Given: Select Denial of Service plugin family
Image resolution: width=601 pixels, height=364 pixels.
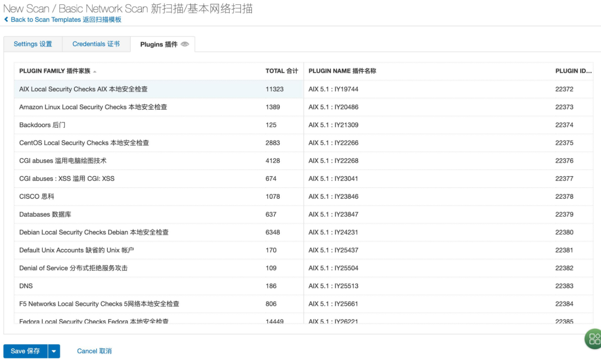Looking at the screenshot, I should tap(73, 268).
